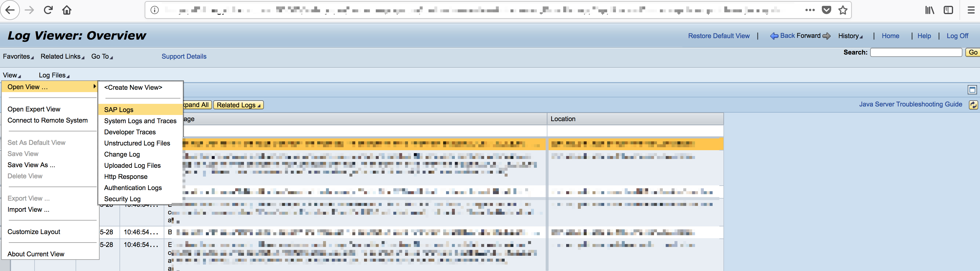
Task: Click the Restore Default View link
Action: tap(719, 36)
